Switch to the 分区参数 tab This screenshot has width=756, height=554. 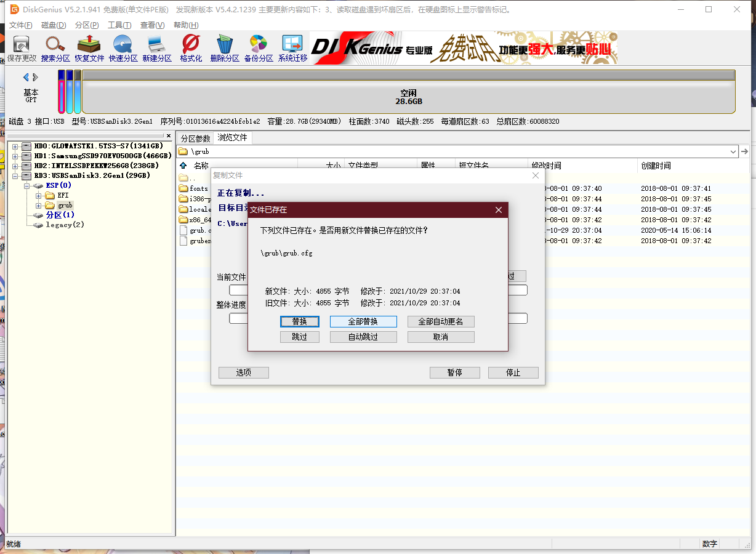(x=195, y=138)
